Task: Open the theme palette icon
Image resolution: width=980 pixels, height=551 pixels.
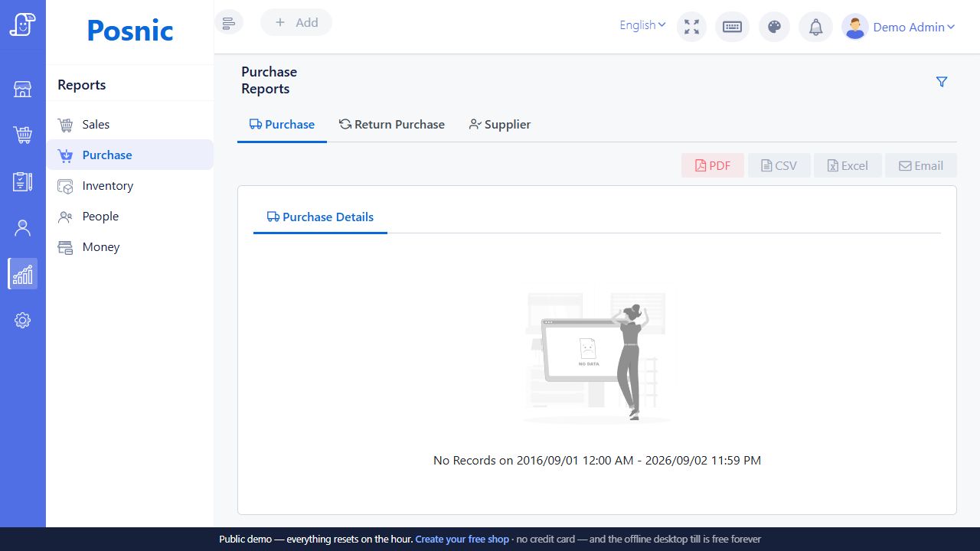Action: click(x=774, y=27)
